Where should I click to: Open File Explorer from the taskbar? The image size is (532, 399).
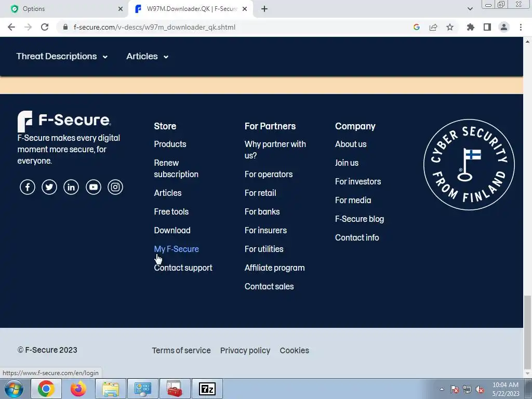tap(111, 389)
